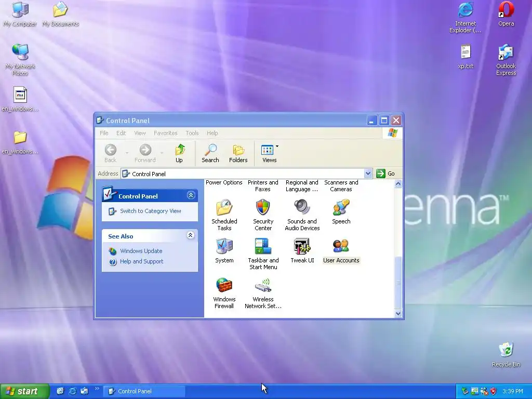Click the Outlook Express Quick Launch icon
This screenshot has width=532, height=399.
coord(84,391)
